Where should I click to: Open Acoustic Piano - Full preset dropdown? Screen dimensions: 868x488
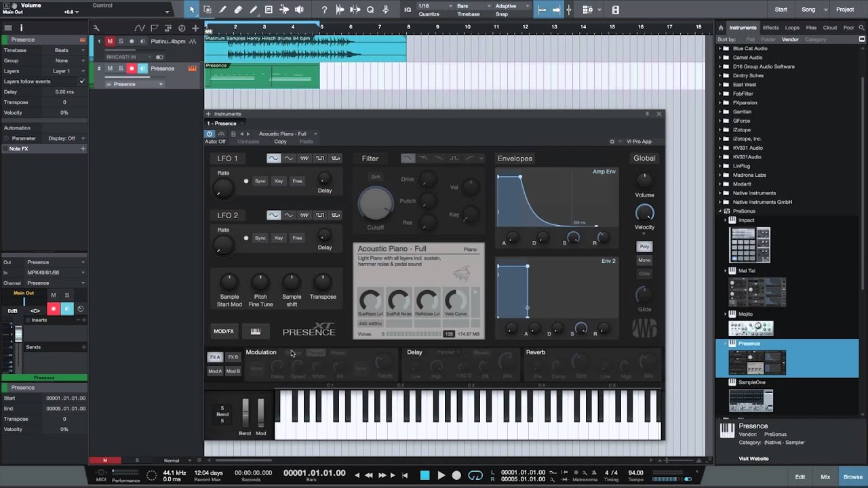click(288, 134)
